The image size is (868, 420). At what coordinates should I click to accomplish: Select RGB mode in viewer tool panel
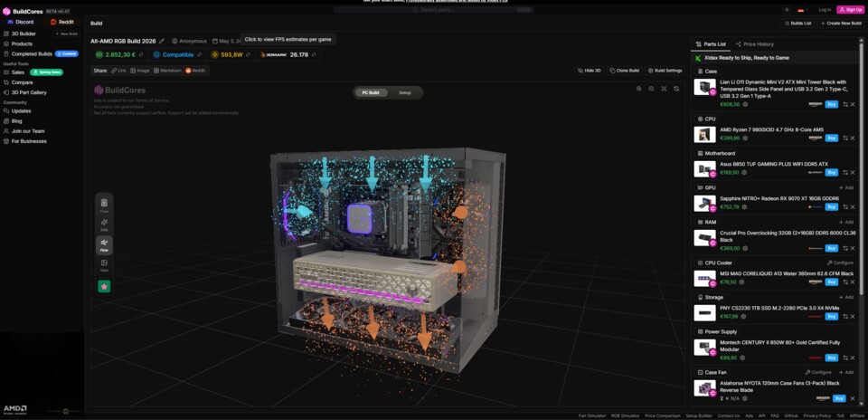pos(104,225)
